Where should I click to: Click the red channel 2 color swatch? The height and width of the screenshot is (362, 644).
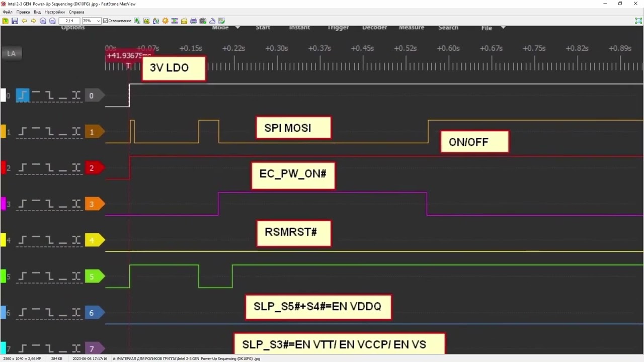tap(3, 168)
